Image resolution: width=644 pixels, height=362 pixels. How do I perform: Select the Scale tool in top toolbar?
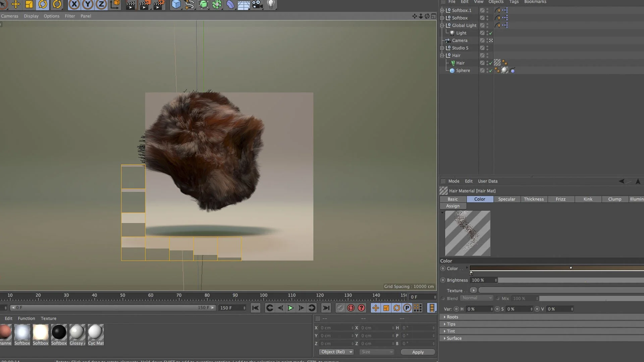click(29, 4)
